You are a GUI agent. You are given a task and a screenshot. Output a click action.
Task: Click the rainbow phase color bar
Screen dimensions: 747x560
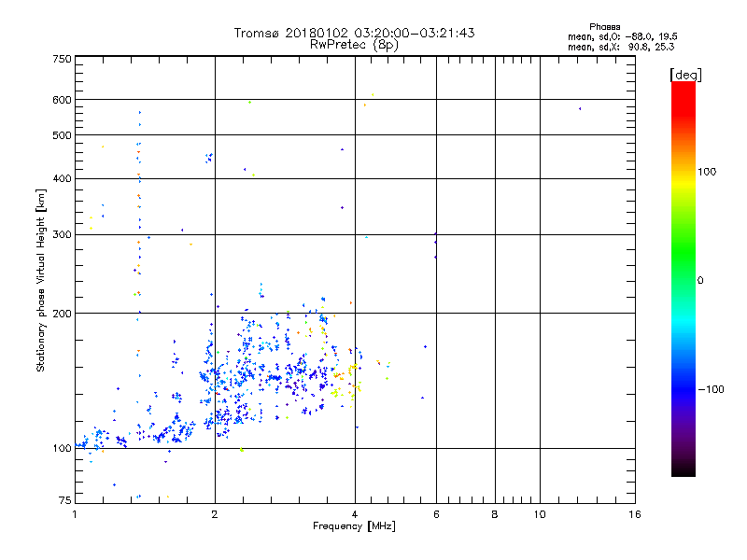(684, 278)
